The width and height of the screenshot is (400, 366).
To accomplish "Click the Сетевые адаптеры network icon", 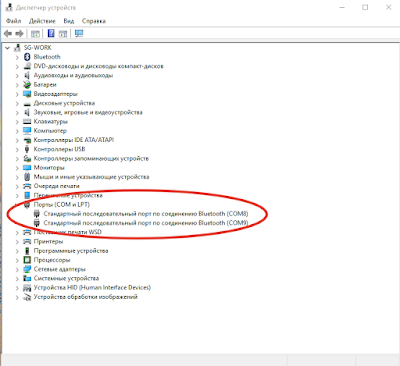I will coord(27,269).
